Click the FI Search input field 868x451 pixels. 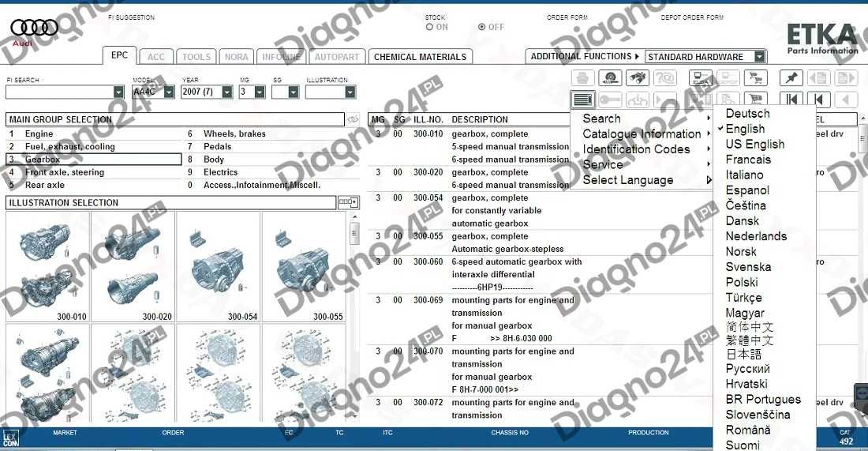pyautogui.click(x=60, y=92)
